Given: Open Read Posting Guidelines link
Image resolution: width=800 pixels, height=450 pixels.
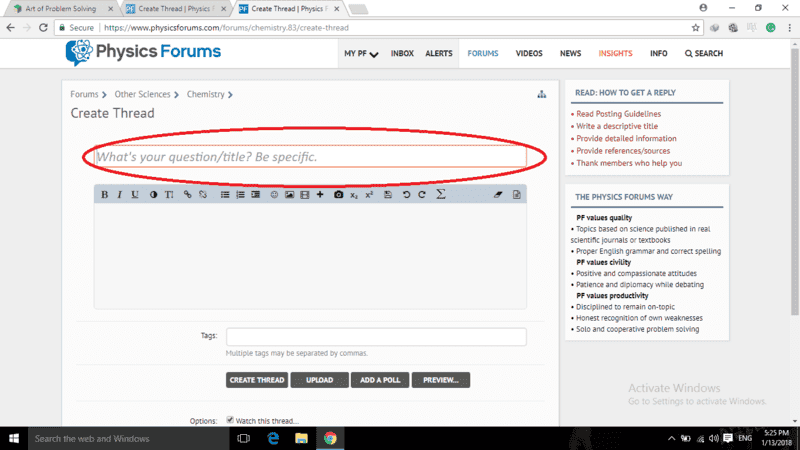Looking at the screenshot, I should [618, 114].
